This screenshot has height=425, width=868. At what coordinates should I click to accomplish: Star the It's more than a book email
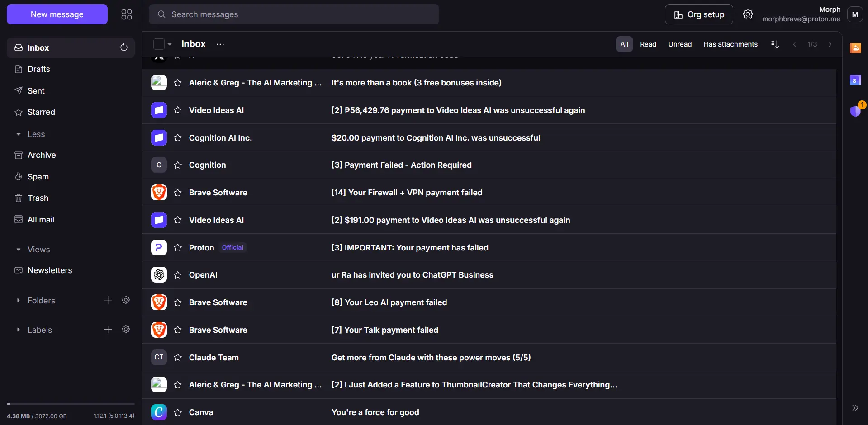[x=178, y=83]
